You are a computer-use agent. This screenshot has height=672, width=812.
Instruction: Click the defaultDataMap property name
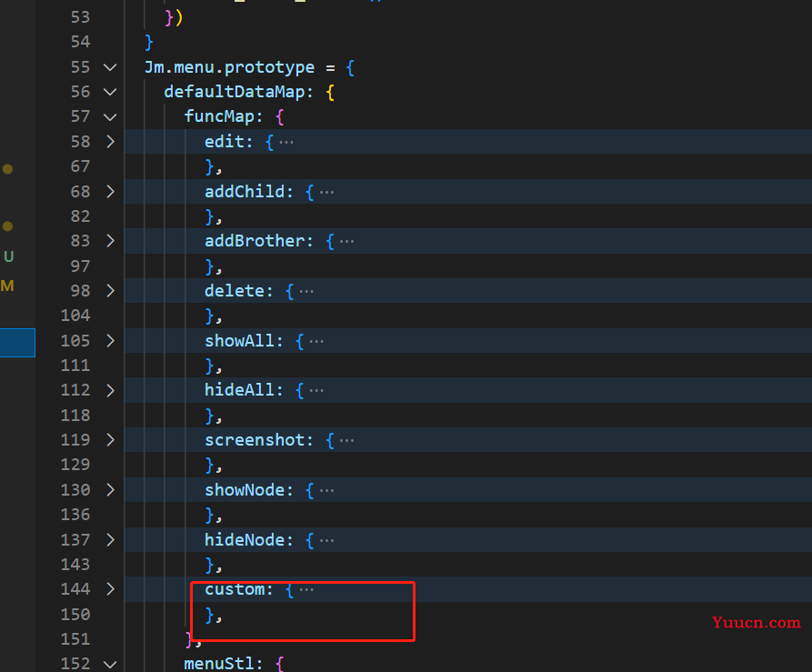235,92
